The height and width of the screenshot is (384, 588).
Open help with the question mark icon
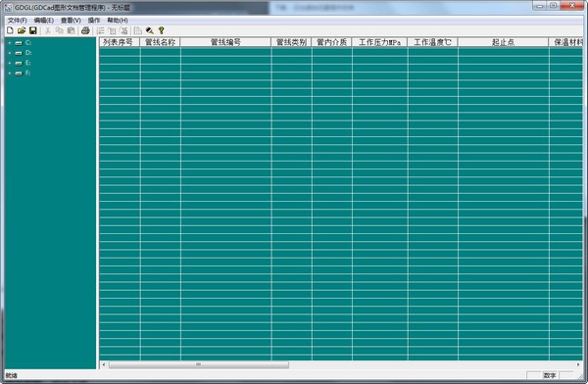[x=162, y=30]
